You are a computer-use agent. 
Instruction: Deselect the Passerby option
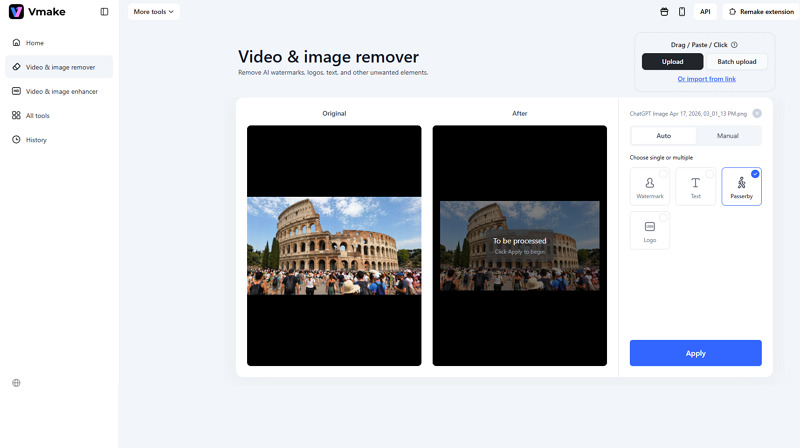click(x=741, y=187)
